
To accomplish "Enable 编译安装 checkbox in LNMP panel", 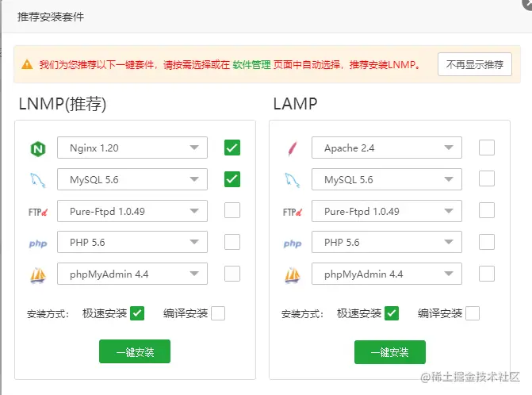I will tap(218, 313).
